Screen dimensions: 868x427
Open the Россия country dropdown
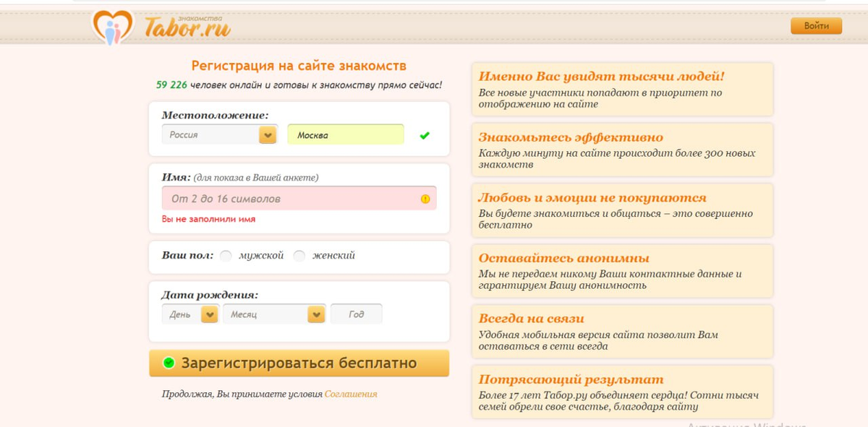coord(219,134)
